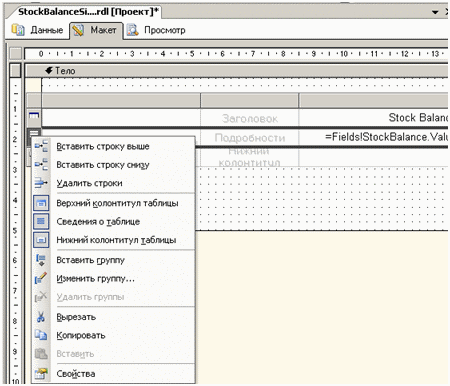This screenshot has width=450, height=386.
Task: Toggle the table details icon button
Action: (41, 221)
